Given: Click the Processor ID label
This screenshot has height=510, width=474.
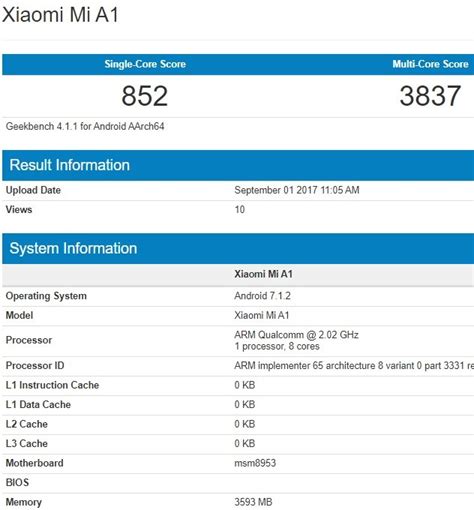Looking at the screenshot, I should click(x=35, y=366).
